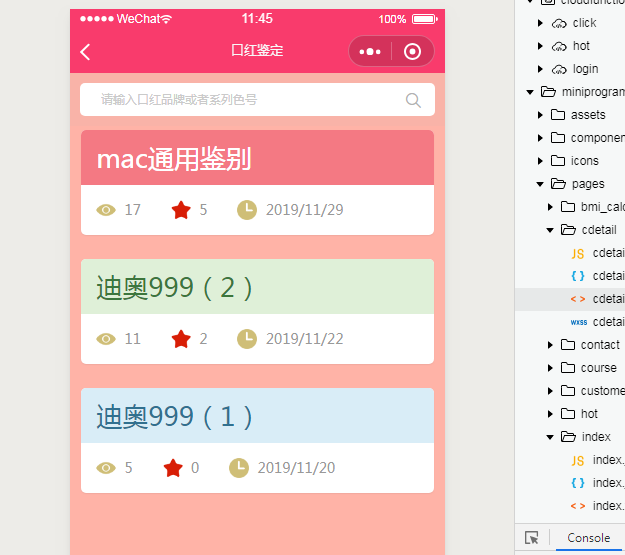Viewport: 625px width, 555px height.
Task: Select the login cloud function item
Action: click(x=585, y=69)
